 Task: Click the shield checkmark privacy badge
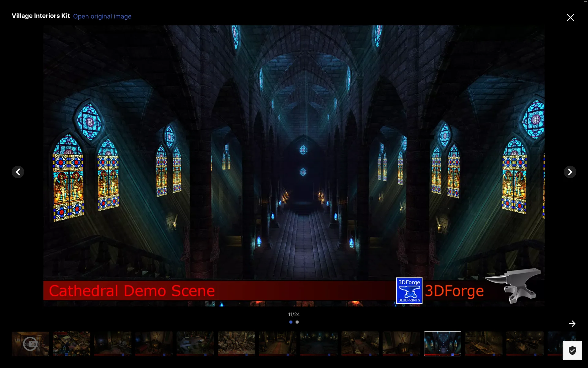[x=572, y=350]
